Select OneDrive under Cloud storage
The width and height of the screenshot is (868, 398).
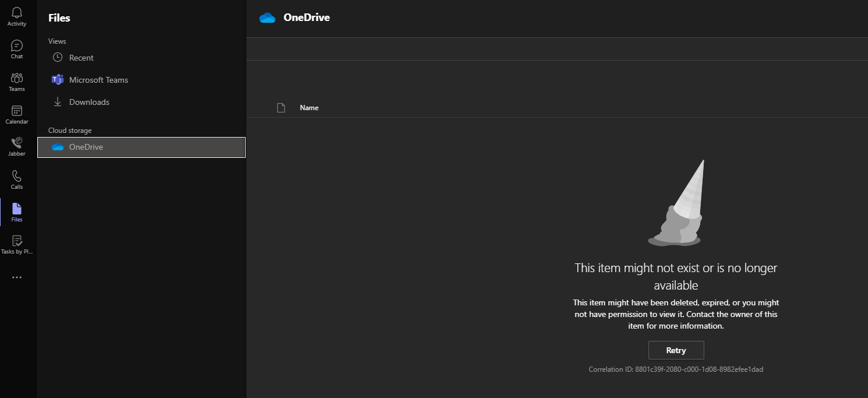(x=142, y=147)
